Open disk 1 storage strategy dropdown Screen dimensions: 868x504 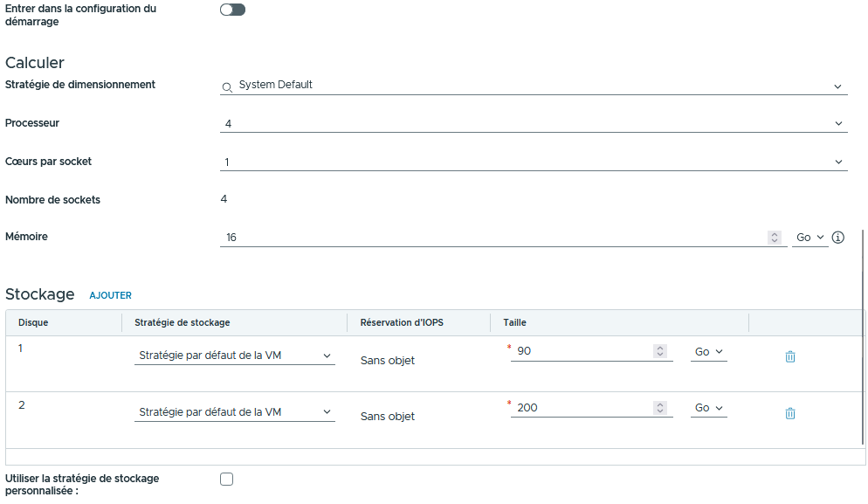click(234, 356)
